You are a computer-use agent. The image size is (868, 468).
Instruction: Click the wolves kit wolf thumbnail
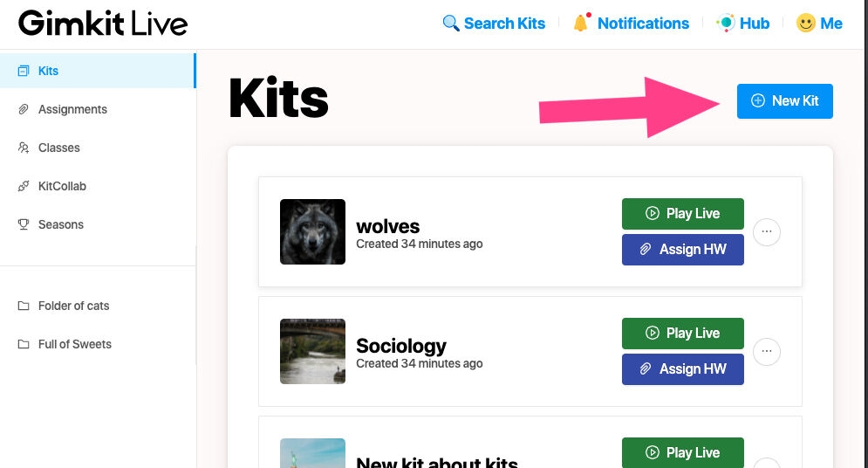coord(312,231)
